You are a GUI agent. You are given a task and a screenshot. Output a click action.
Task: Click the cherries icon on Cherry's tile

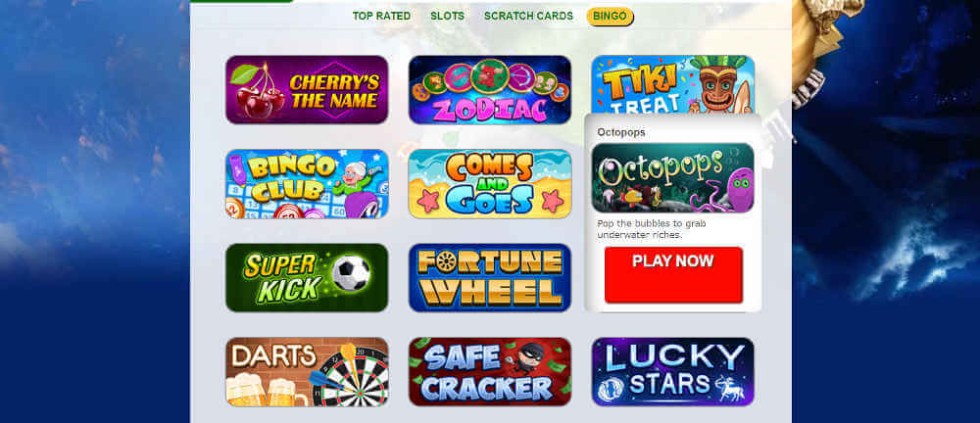pyautogui.click(x=258, y=92)
